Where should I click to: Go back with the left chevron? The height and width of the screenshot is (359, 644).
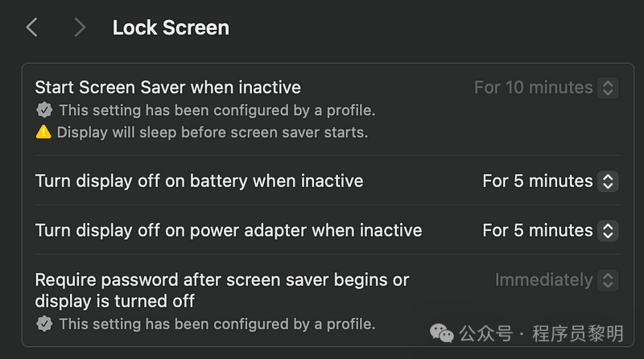(x=31, y=27)
